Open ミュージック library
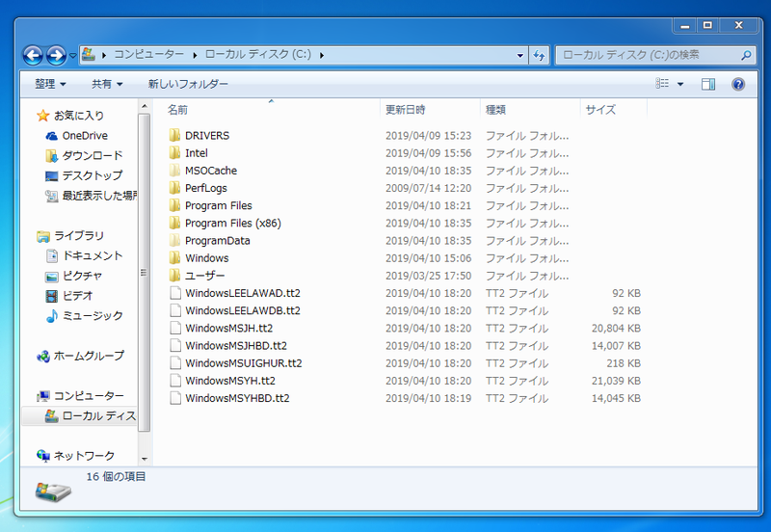771x532 pixels. pos(93,316)
